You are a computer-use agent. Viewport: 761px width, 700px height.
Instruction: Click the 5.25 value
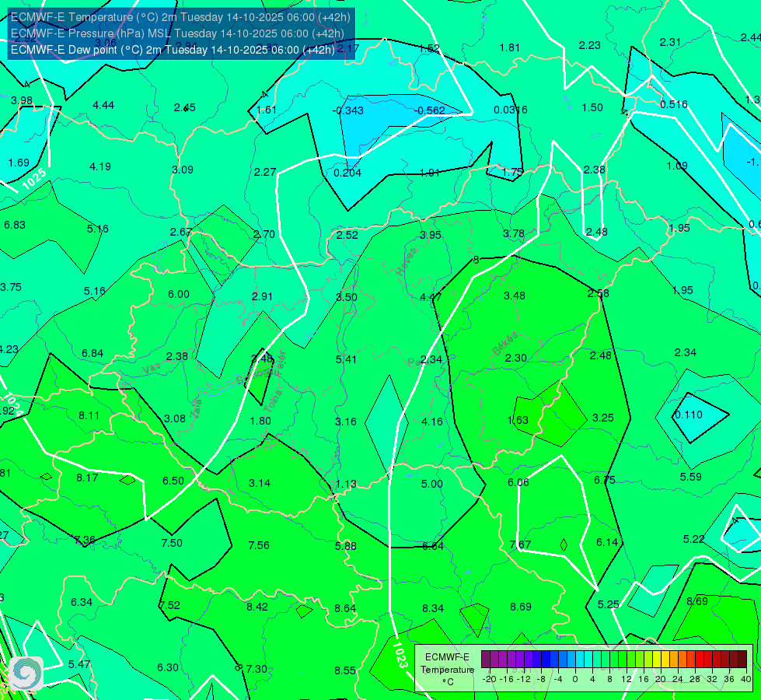pyautogui.click(x=608, y=605)
